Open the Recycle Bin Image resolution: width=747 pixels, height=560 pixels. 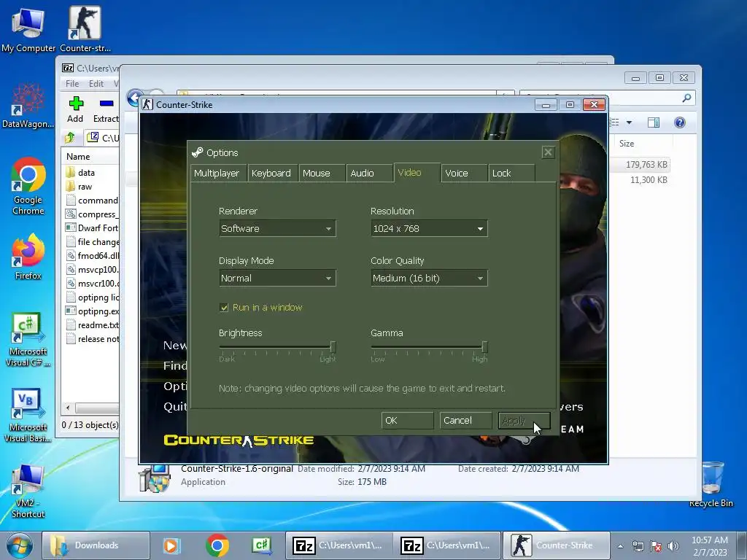711,484
